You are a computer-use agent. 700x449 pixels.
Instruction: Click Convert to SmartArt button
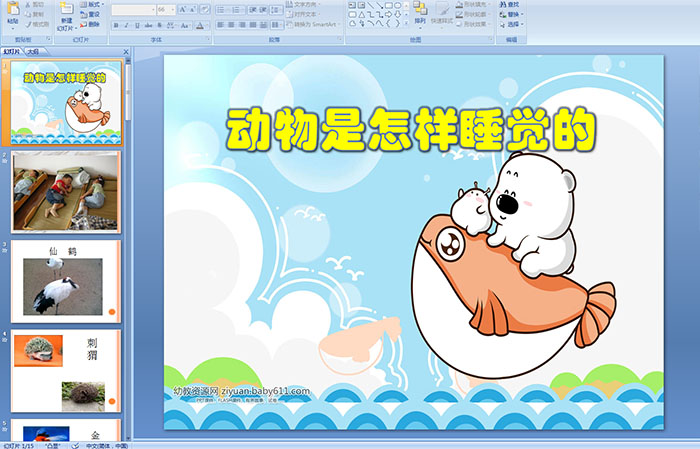tap(313, 24)
